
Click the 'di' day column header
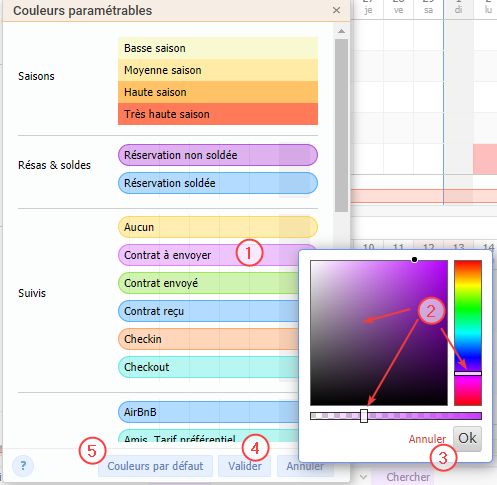(x=459, y=9)
